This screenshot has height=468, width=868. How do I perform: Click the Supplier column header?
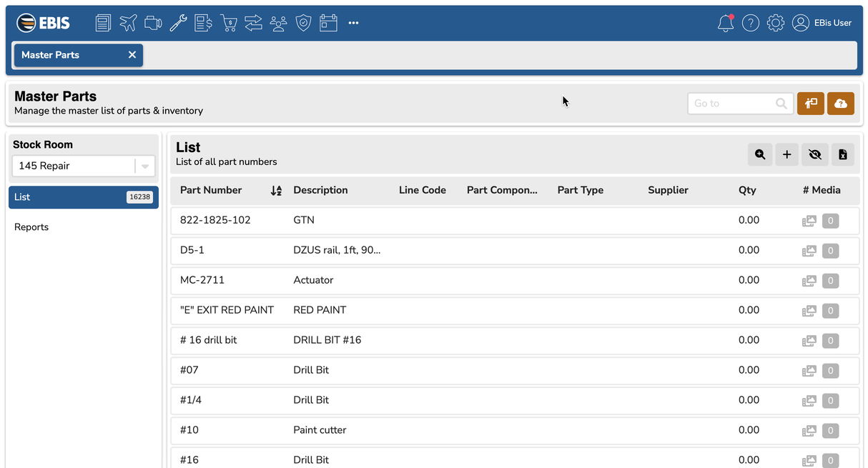tap(669, 190)
